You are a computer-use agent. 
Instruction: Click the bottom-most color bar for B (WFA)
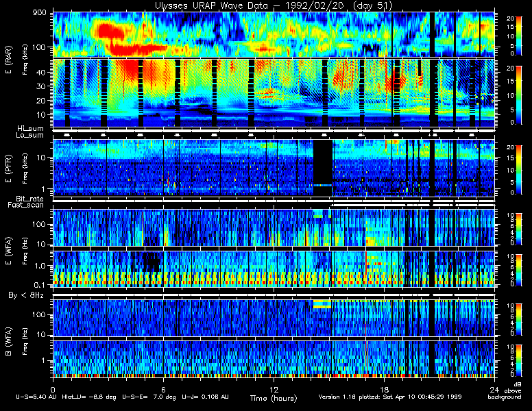click(x=519, y=360)
